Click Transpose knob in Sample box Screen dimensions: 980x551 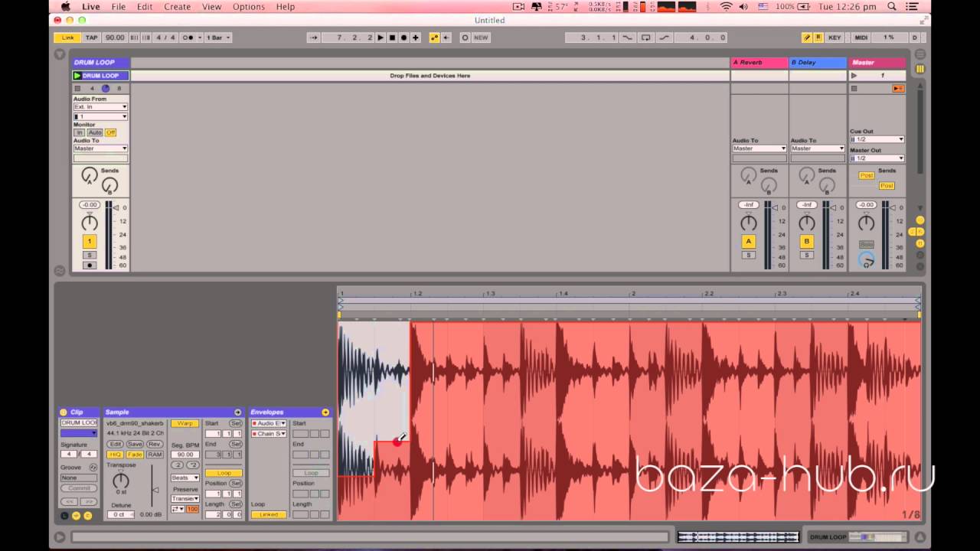click(x=121, y=481)
